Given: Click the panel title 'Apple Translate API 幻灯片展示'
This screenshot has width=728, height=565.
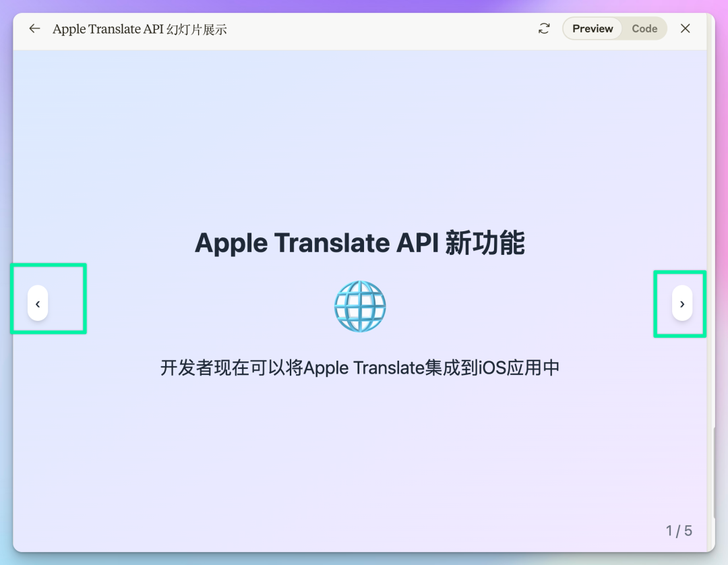Looking at the screenshot, I should click(x=140, y=29).
